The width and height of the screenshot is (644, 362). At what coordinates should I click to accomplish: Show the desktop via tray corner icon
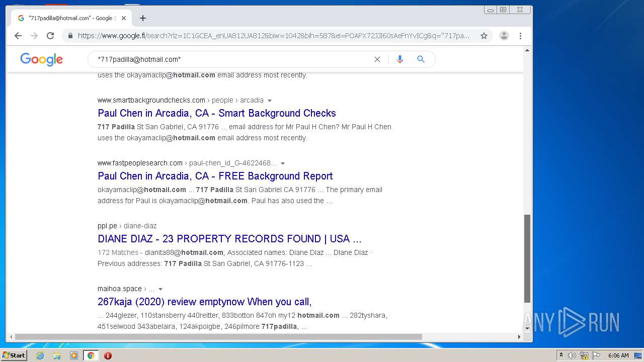tap(638, 355)
